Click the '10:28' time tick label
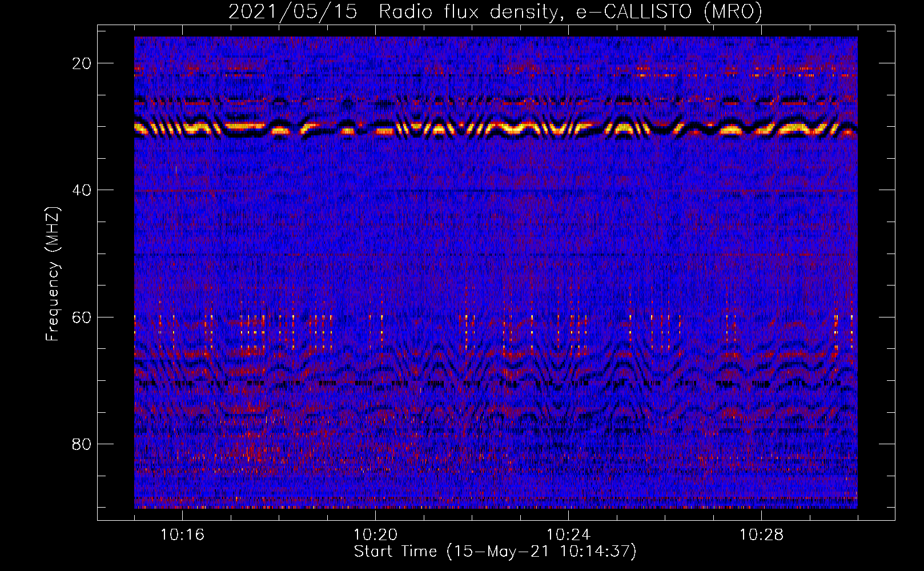The height and width of the screenshot is (571, 924). tap(761, 534)
